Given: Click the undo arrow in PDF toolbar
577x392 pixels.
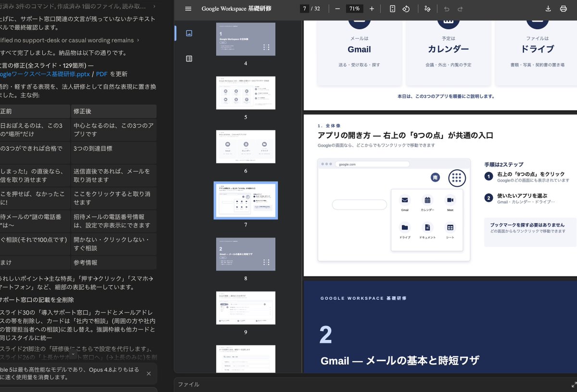Looking at the screenshot, I should pyautogui.click(x=447, y=9).
